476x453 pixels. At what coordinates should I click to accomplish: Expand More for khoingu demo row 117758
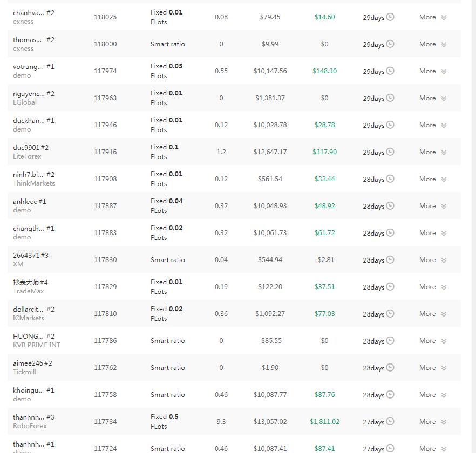433,395
